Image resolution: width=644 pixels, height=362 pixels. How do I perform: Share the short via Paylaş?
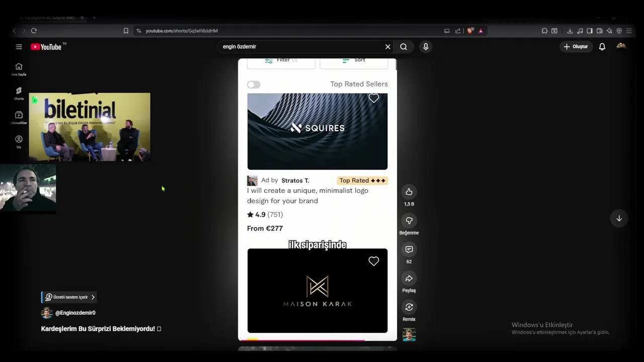[x=409, y=279]
